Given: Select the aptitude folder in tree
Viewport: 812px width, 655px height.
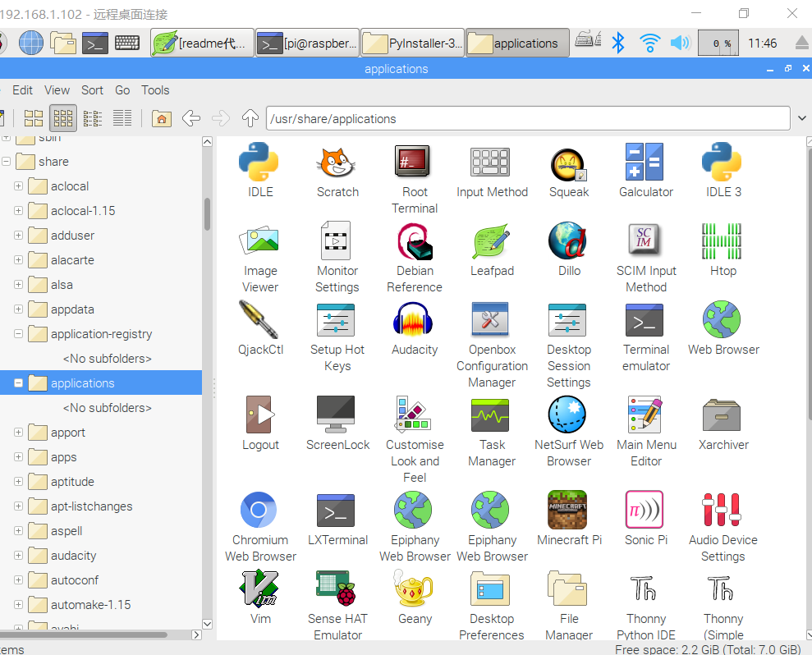Looking at the screenshot, I should [72, 482].
